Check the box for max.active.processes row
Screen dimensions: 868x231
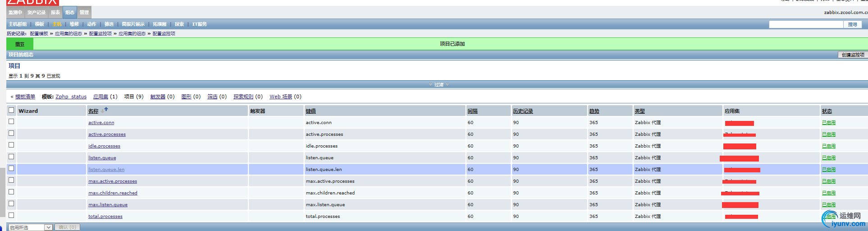(x=11, y=180)
